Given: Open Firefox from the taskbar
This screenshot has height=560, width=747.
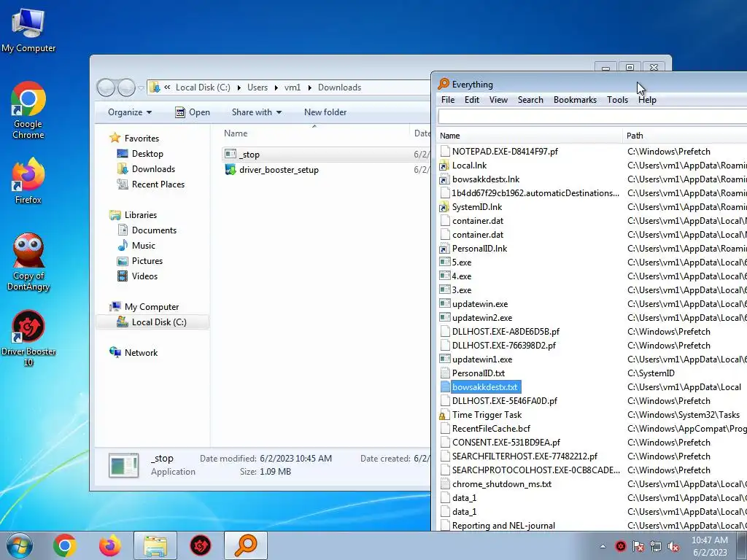Looking at the screenshot, I should (x=109, y=545).
